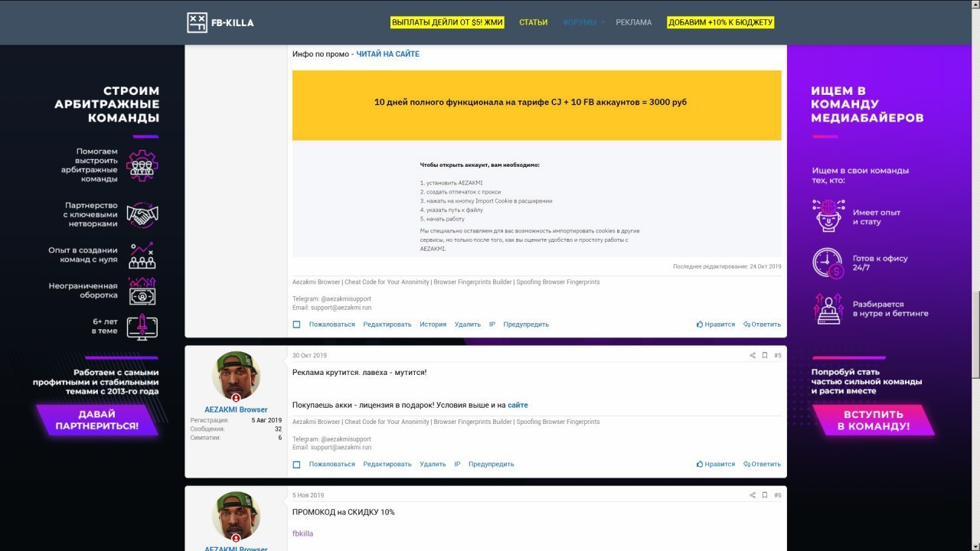Like the post dated 30 Окт 2019
The image size is (980, 551).
716,464
